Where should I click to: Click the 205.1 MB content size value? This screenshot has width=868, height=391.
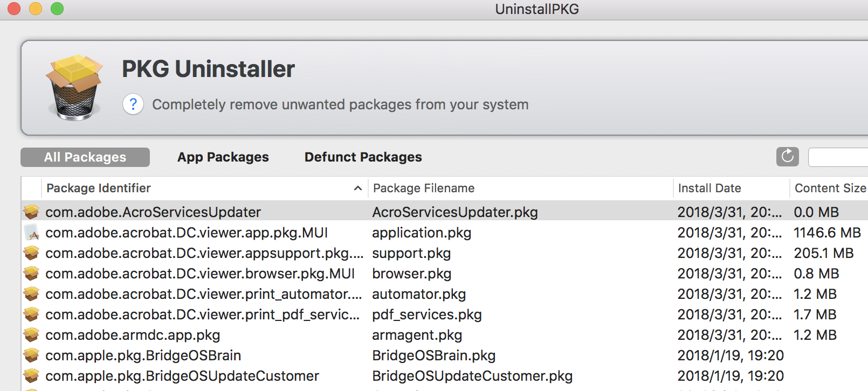coord(824,253)
